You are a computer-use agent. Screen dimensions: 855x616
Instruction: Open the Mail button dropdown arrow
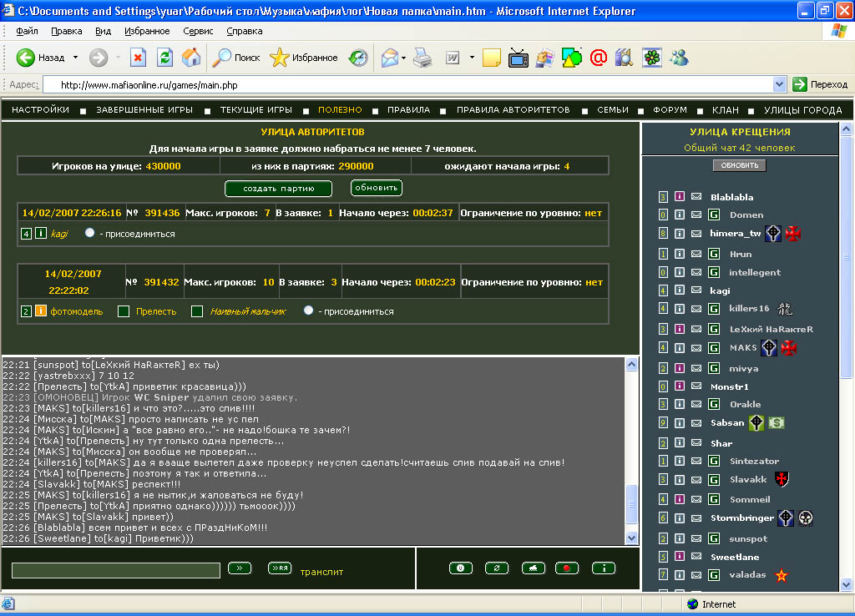tap(403, 58)
